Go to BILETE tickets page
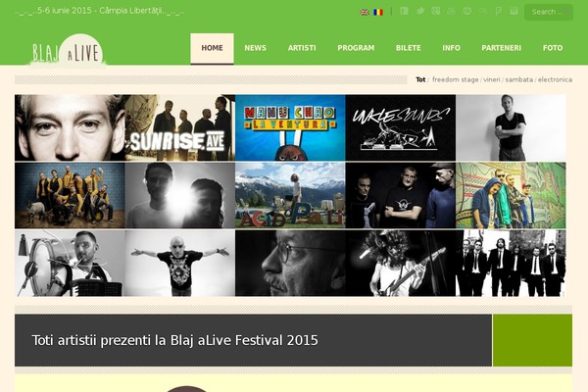The width and height of the screenshot is (588, 392). 408,48
